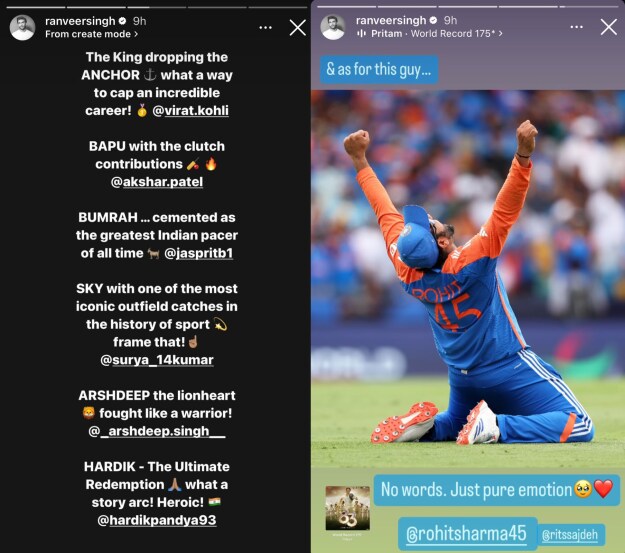625x553 pixels.
Task: Open the @jaspritb1 mention
Action: pyautogui.click(x=198, y=253)
